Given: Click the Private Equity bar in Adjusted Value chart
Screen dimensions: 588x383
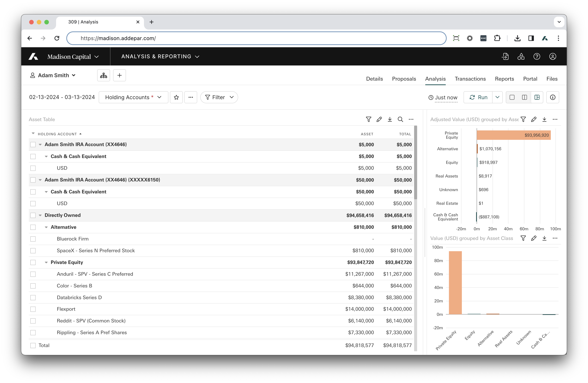Looking at the screenshot, I should (x=513, y=135).
